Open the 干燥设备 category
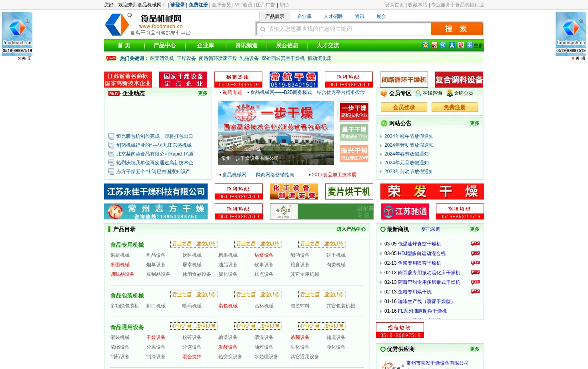The image size is (588, 369). coord(156,337)
